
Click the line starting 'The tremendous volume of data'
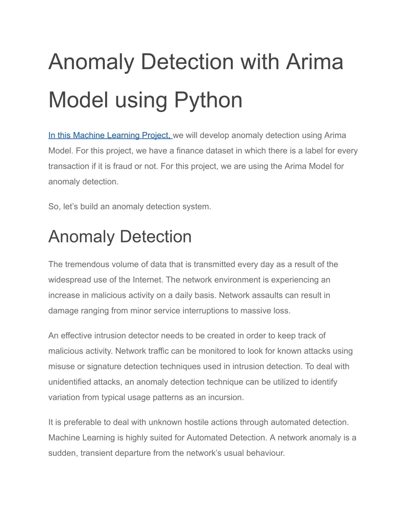coord(193,264)
